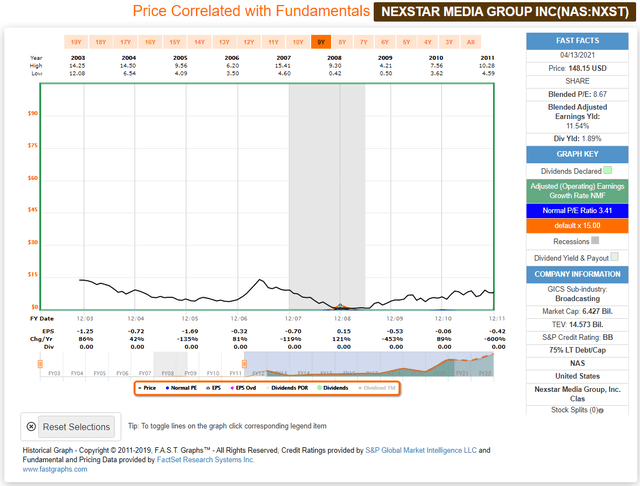Screen dimensions: 640x486
Task: Open S&P Global Market Intelligence LLC link
Action: pos(421,450)
